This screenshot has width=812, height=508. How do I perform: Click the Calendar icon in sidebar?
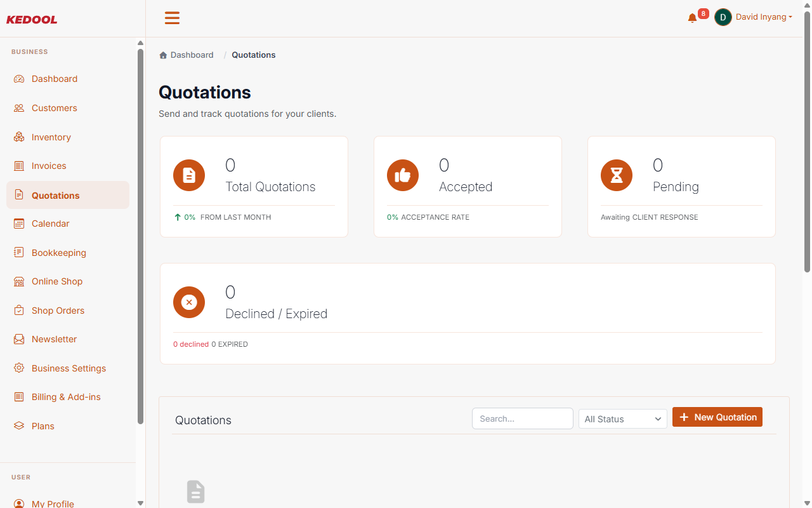pyautogui.click(x=19, y=224)
